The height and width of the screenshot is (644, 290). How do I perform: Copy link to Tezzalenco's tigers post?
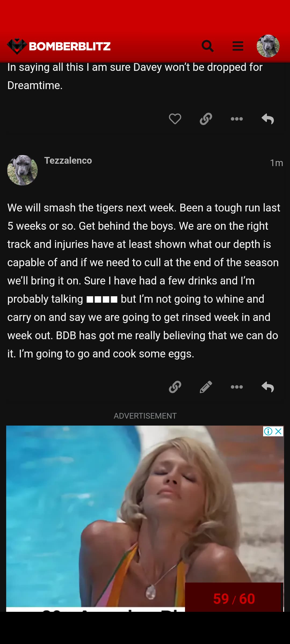(x=175, y=387)
